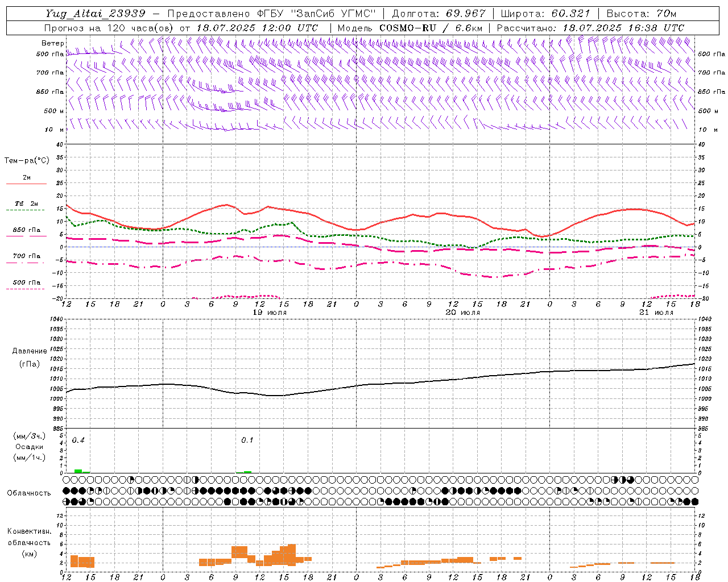Click the Долгота: 69.967 header value

[x=439, y=14]
